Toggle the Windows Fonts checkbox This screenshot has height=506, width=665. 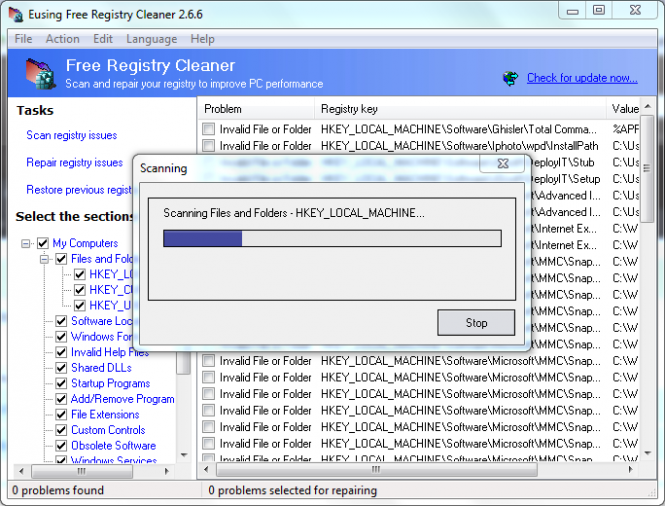coord(61,336)
